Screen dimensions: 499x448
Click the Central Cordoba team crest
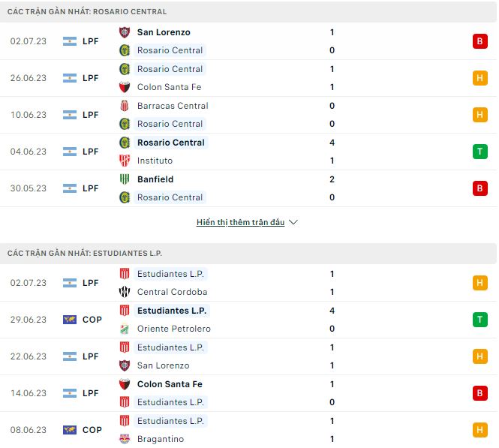click(125, 292)
